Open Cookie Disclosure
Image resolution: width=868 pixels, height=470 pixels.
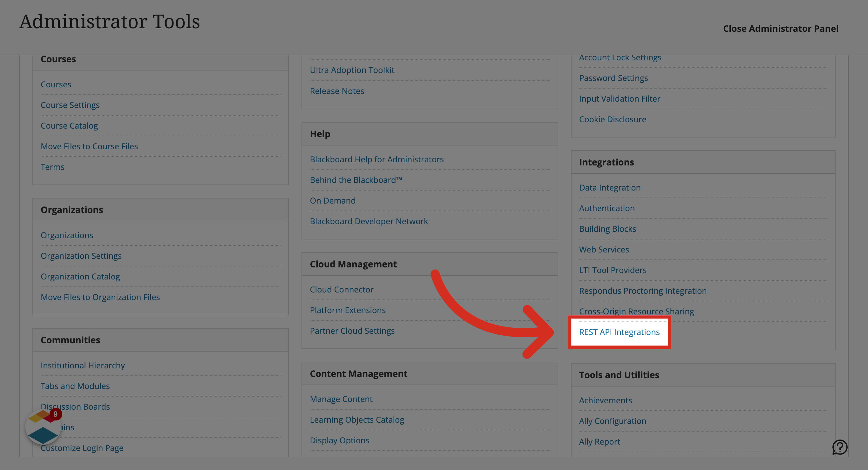[x=613, y=119]
